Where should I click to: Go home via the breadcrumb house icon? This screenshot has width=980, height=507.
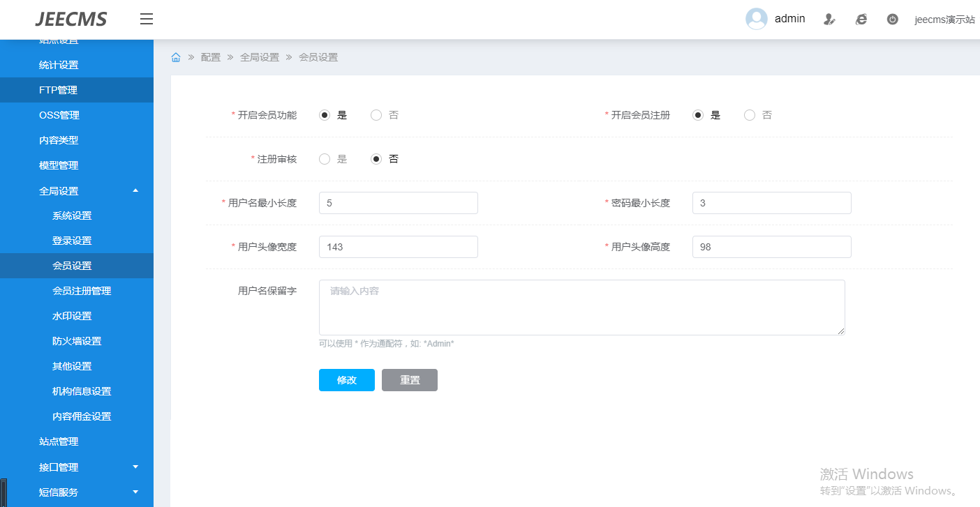pos(176,57)
